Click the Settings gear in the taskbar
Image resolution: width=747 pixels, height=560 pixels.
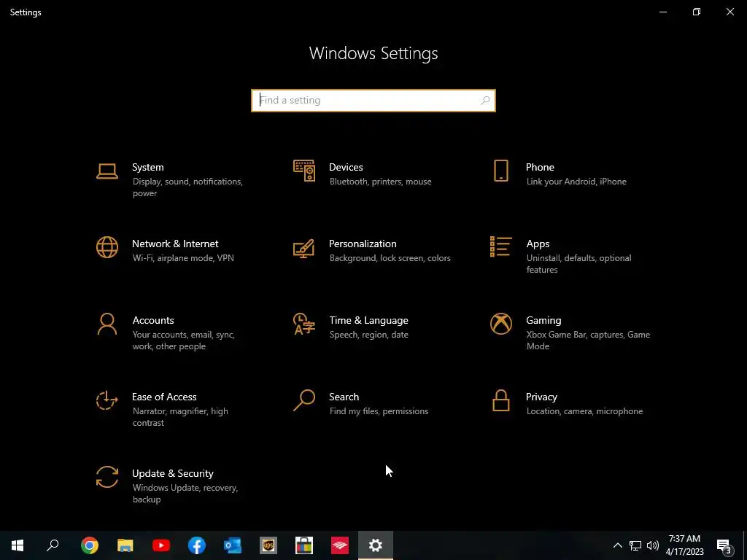tap(376, 545)
